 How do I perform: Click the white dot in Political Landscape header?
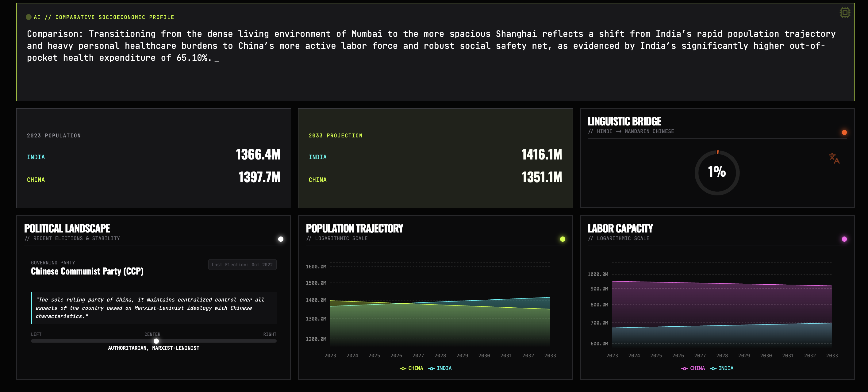(281, 239)
